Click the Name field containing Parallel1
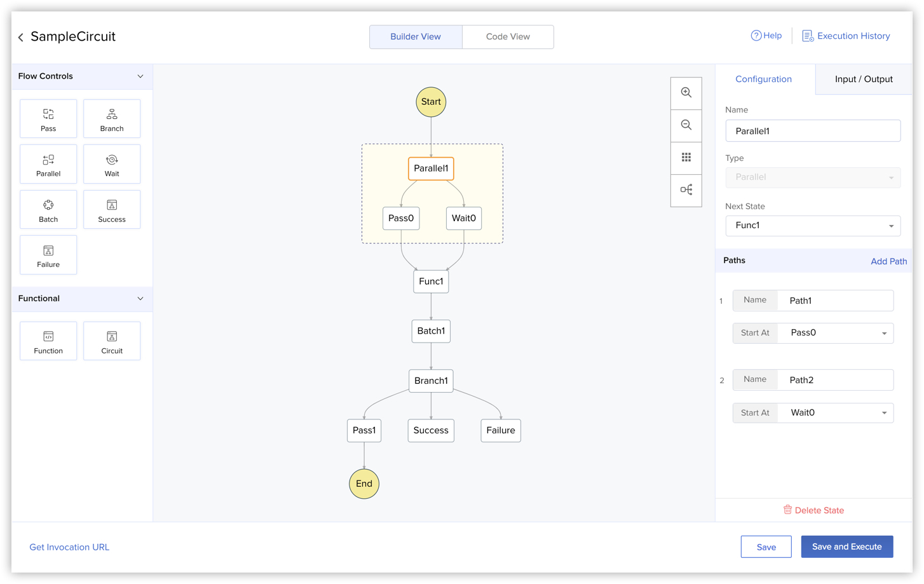924x584 pixels. (813, 131)
